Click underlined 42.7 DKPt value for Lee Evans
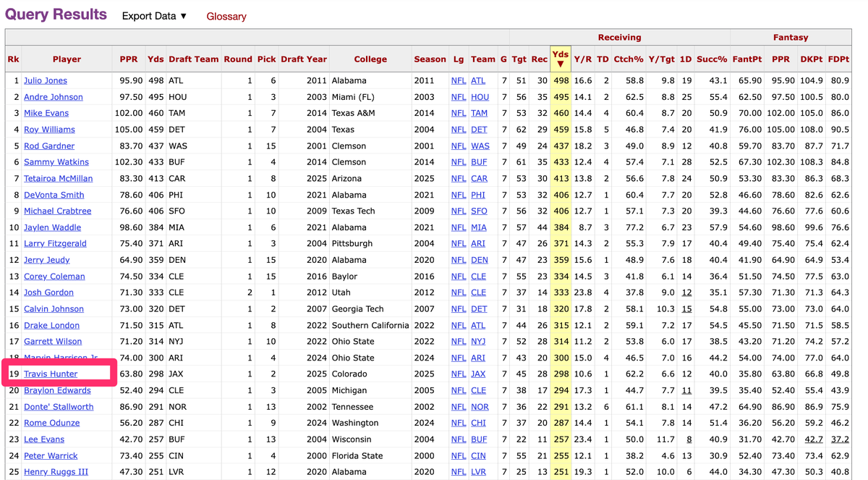This screenshot has width=868, height=480. (814, 439)
